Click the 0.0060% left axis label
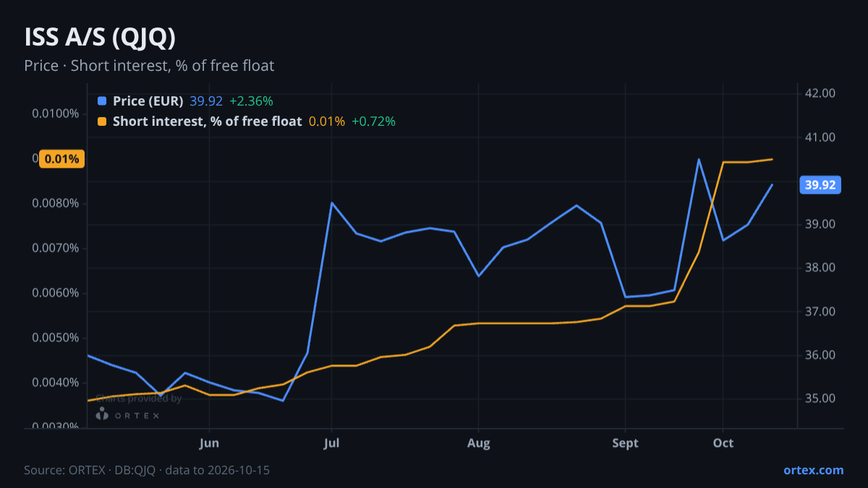 (x=56, y=293)
